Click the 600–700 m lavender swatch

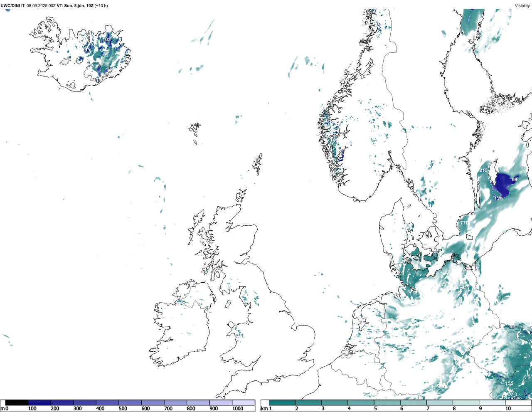pyautogui.click(x=153, y=402)
